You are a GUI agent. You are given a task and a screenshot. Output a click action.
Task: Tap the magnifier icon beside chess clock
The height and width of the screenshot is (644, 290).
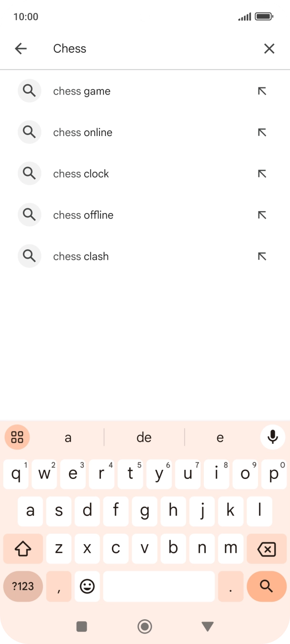pyautogui.click(x=29, y=173)
